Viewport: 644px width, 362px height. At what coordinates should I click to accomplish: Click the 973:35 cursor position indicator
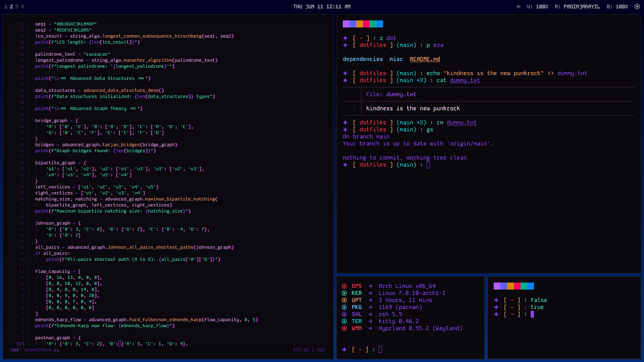coord(300,350)
